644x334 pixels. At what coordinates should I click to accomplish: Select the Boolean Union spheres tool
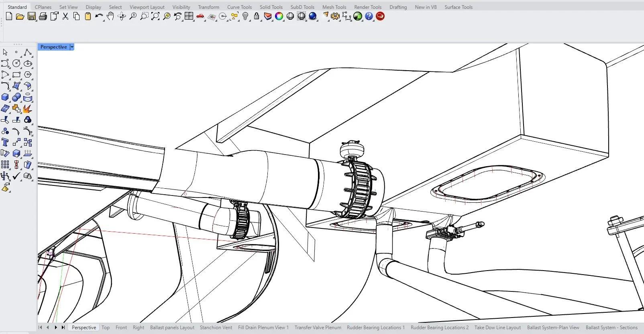16,97
